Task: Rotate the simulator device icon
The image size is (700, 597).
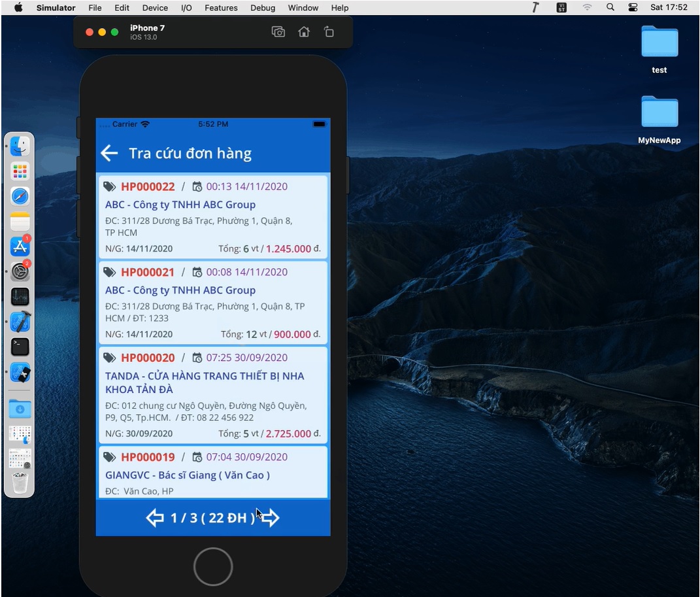Action: [x=329, y=32]
